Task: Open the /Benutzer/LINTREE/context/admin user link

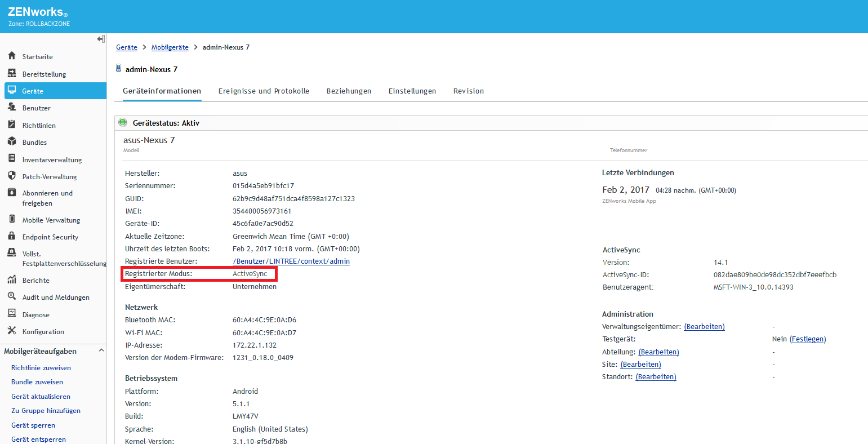Action: tap(291, 261)
